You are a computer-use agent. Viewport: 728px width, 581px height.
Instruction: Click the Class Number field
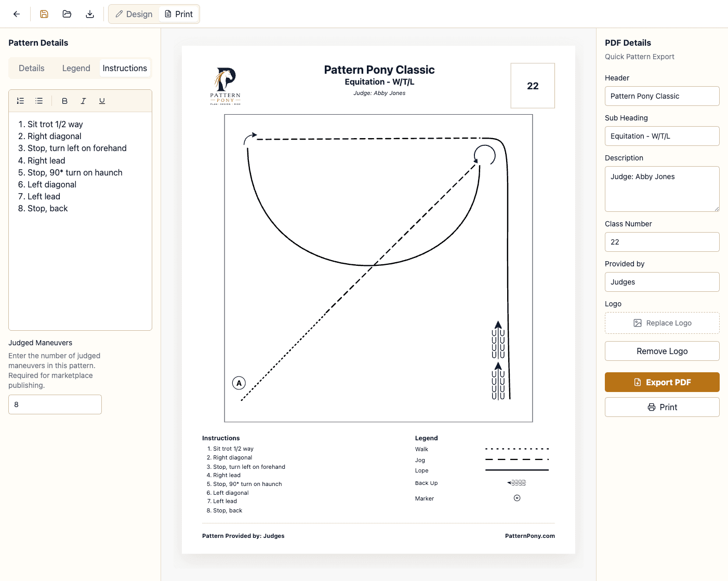coord(662,242)
